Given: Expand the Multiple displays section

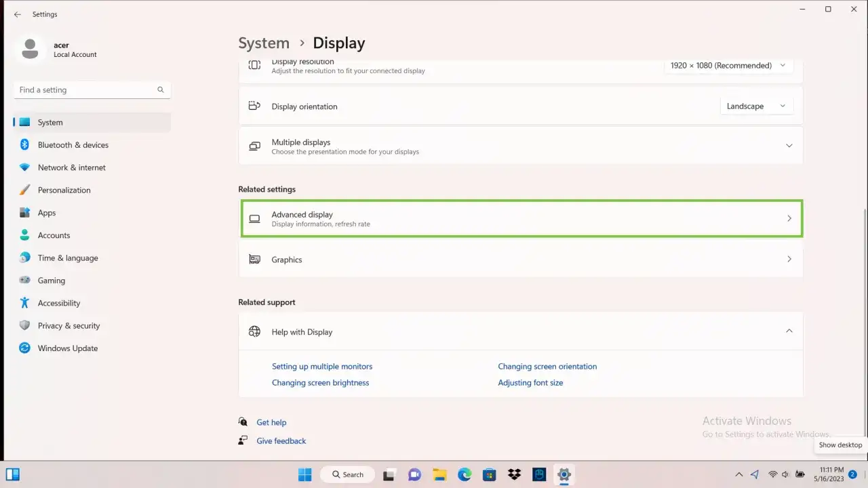Looking at the screenshot, I should [789, 146].
